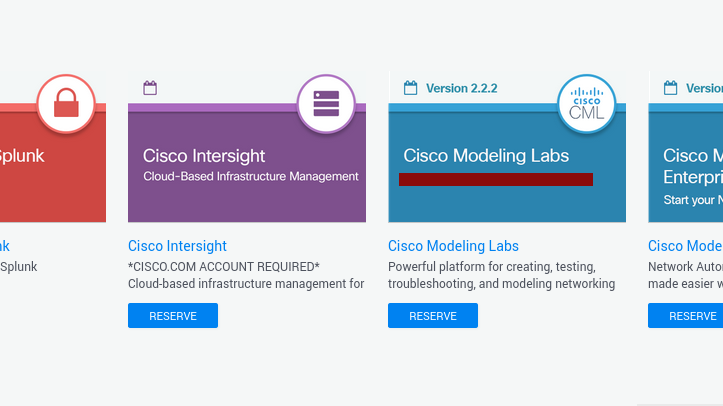Click '*CISCO.COM ACCOUNT REQUIRED*' text
This screenshot has width=723, height=406.
pyautogui.click(x=224, y=267)
